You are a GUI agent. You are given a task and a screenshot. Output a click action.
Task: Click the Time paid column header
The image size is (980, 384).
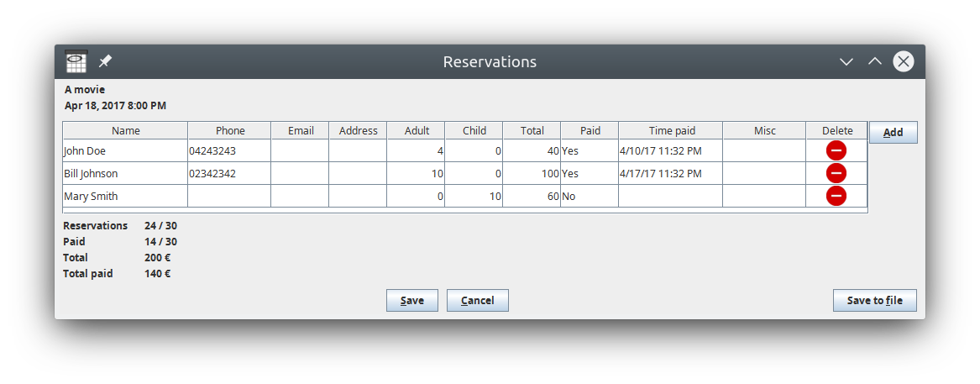coord(671,131)
